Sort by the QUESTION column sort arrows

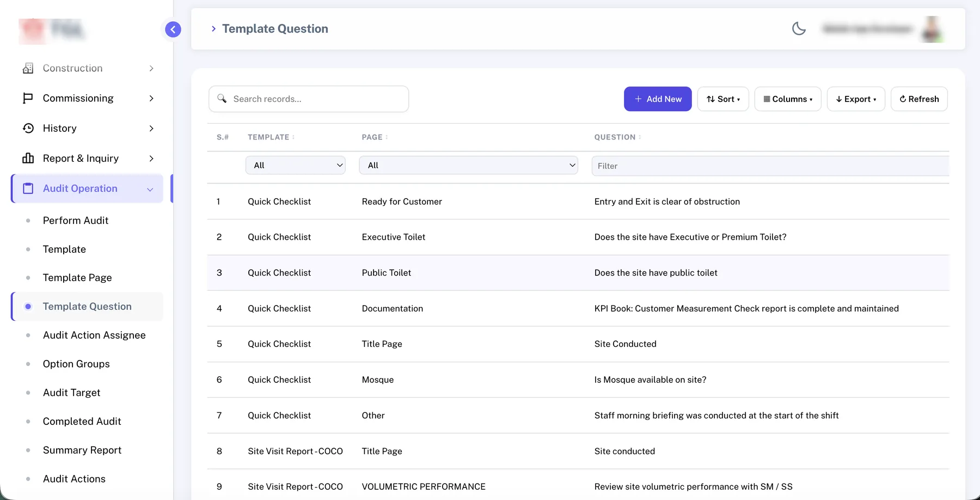pos(640,137)
